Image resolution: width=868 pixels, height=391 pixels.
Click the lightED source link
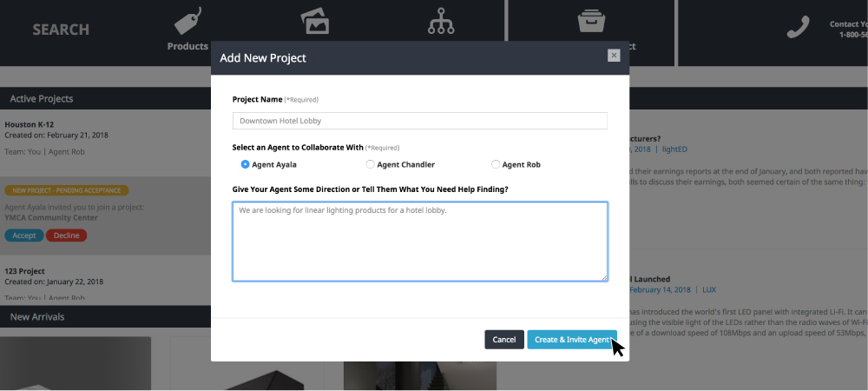[x=674, y=149]
